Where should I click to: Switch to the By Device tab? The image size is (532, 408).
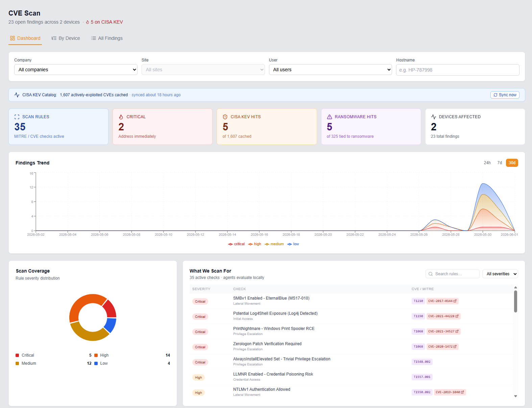pos(66,38)
